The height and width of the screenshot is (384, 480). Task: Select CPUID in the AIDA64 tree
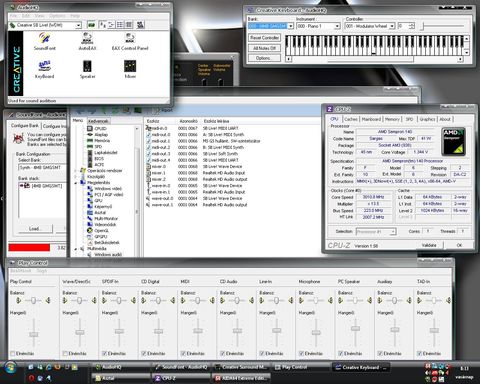click(97, 128)
